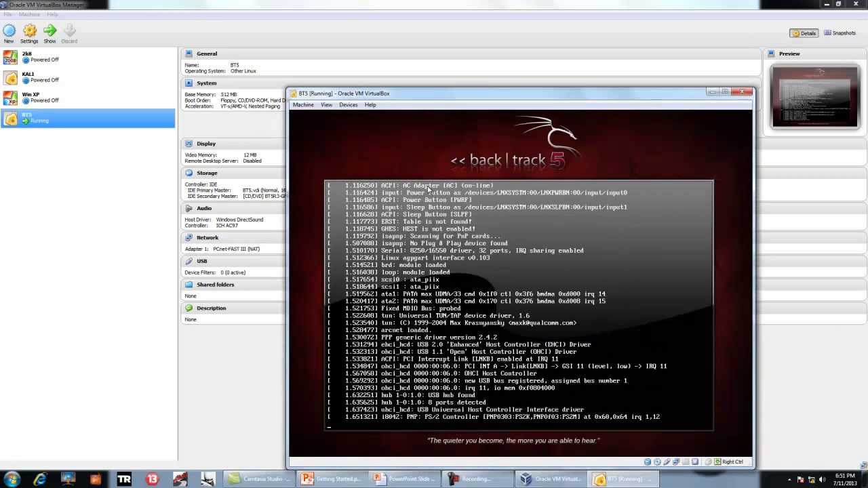Click the Discard toolbar button

pos(69,33)
